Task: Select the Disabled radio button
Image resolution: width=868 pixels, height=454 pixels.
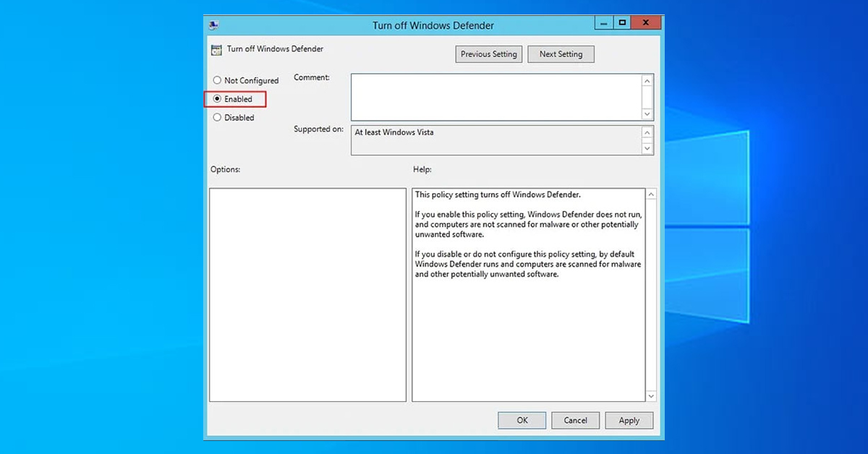Action: pyautogui.click(x=218, y=117)
